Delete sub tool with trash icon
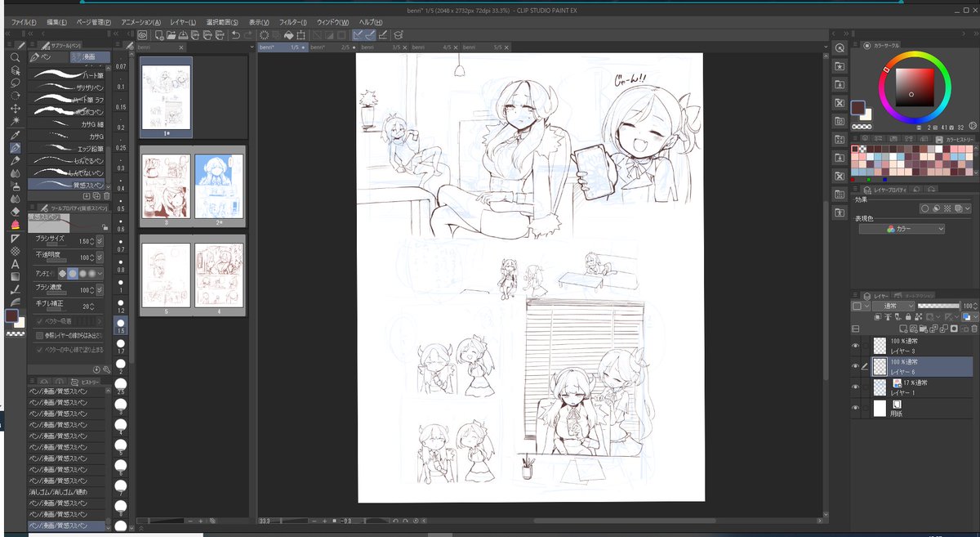This screenshot has width=980, height=537. (106, 195)
